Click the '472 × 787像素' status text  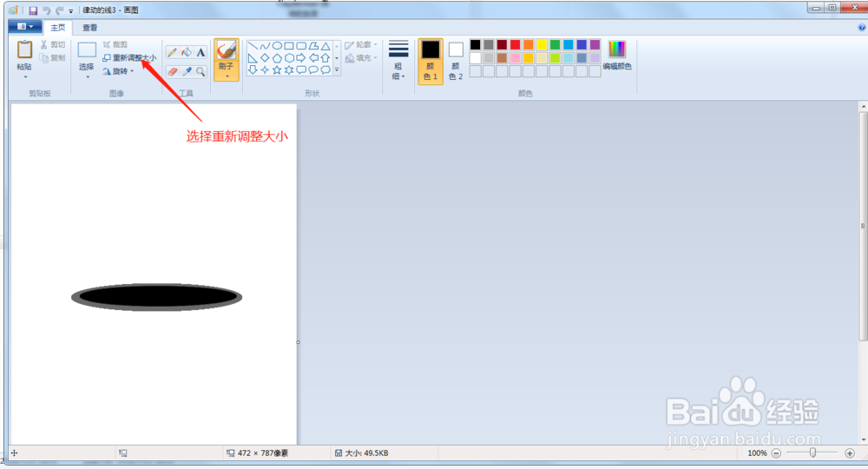(x=263, y=453)
